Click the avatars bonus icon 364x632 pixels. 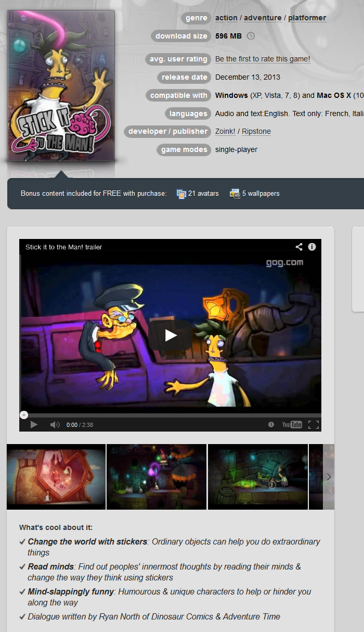181,194
